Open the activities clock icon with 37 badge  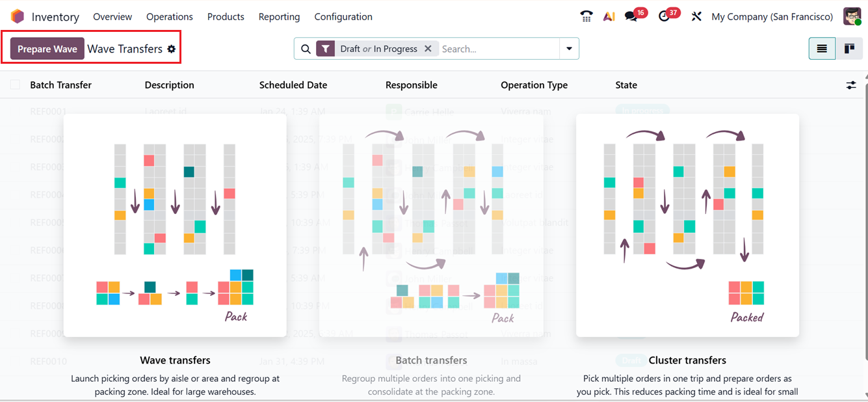click(x=664, y=16)
